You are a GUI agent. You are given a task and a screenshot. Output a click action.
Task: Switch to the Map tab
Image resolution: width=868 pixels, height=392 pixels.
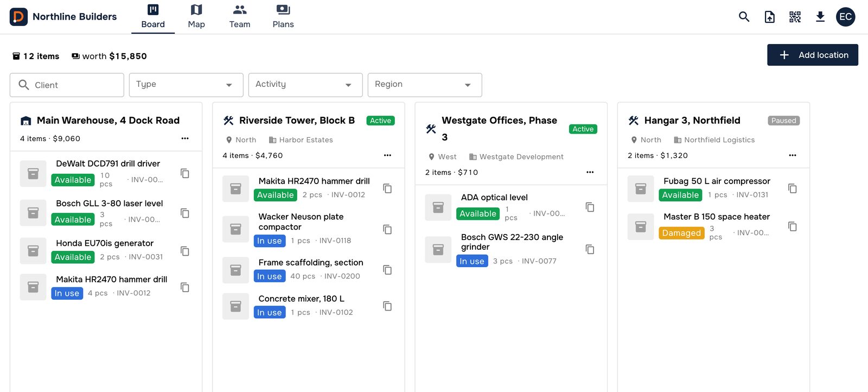click(x=196, y=17)
